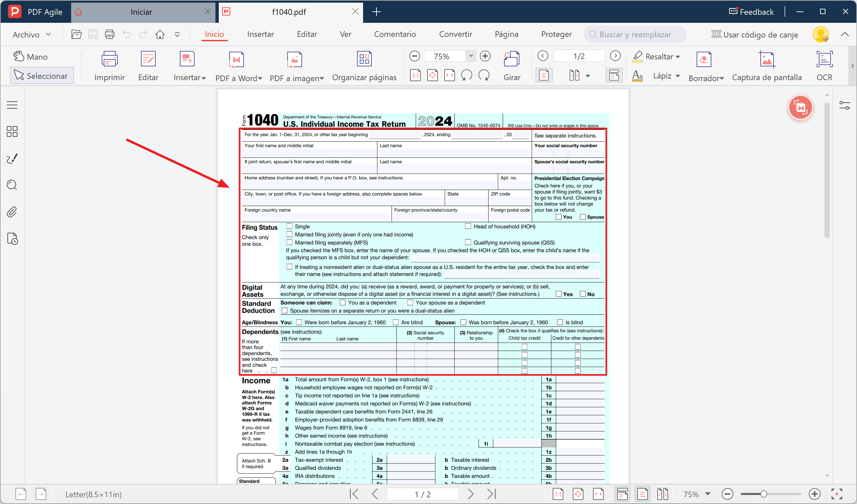
Task: Open the Archivo dropdown menu
Action: 32,34
